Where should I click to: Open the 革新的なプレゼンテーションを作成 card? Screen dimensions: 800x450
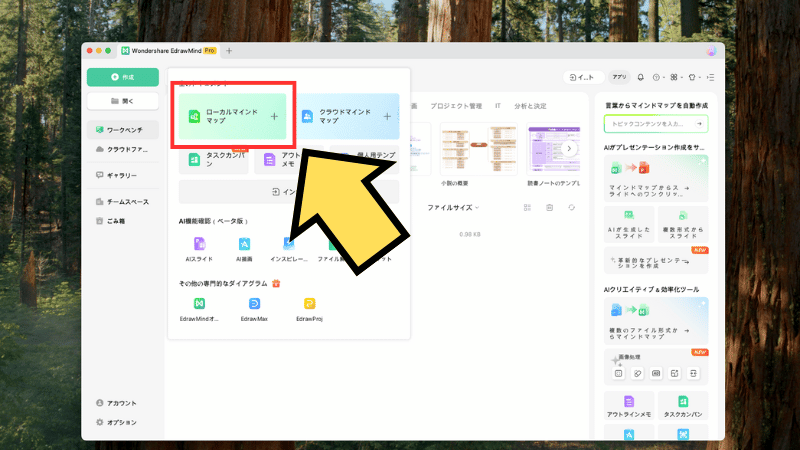(x=656, y=261)
